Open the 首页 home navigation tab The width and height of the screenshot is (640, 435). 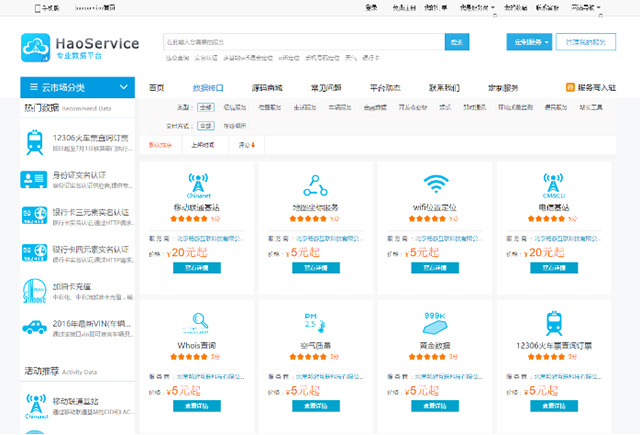click(x=157, y=88)
